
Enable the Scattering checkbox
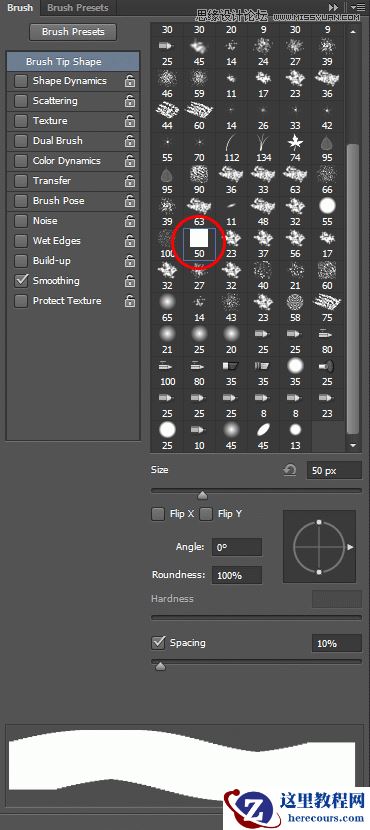(x=21, y=101)
